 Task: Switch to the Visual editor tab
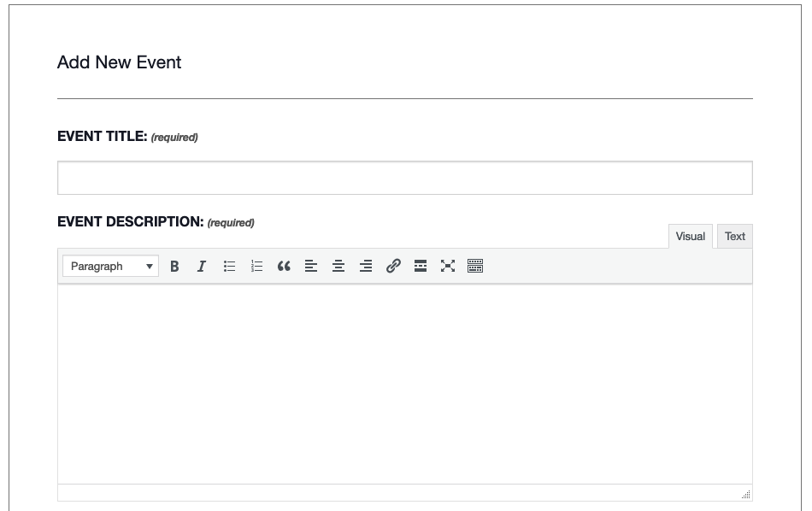pyautogui.click(x=691, y=237)
